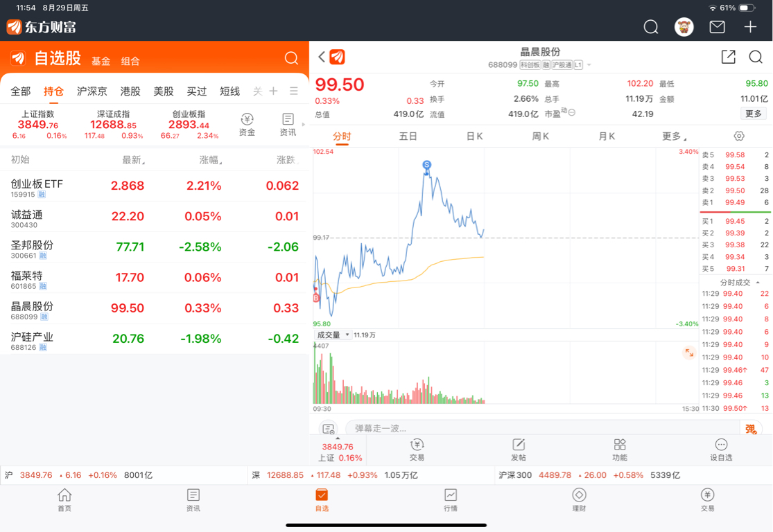Sort watchlist by 涨跌 column

click(288, 159)
